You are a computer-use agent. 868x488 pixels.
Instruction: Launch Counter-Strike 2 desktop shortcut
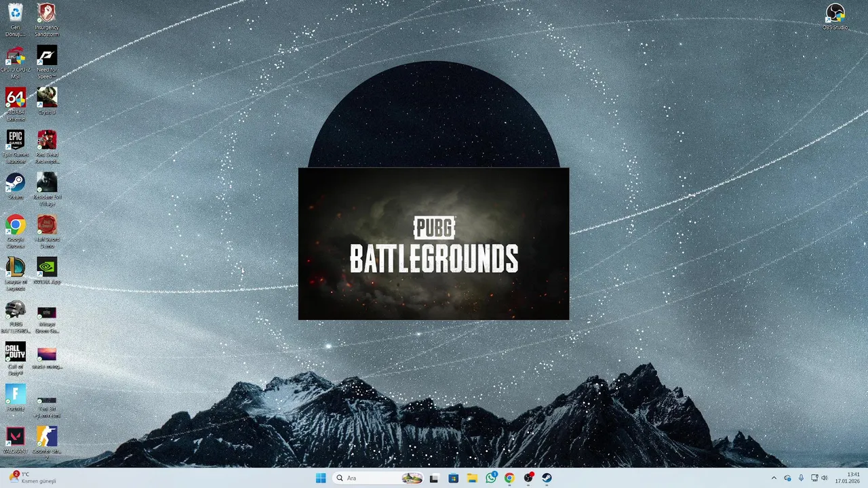point(47,443)
